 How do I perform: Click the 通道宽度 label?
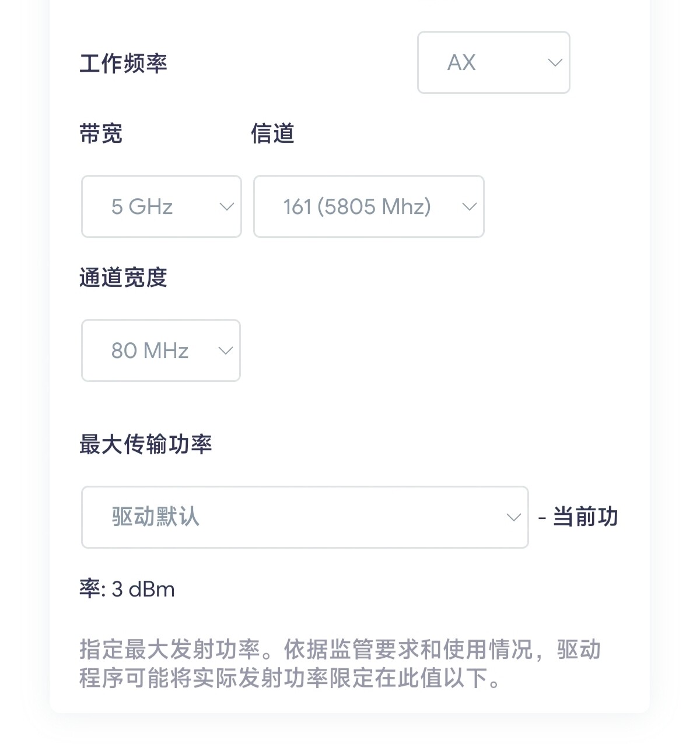click(123, 278)
